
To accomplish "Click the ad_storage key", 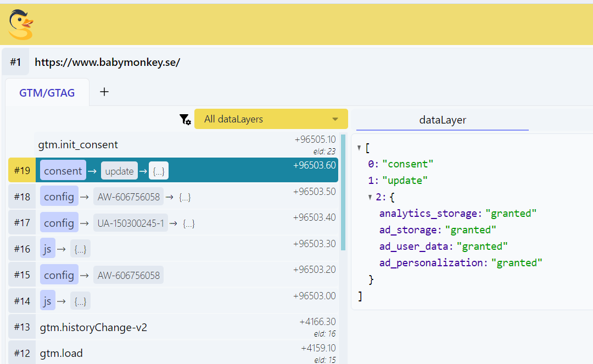I will pos(408,230).
